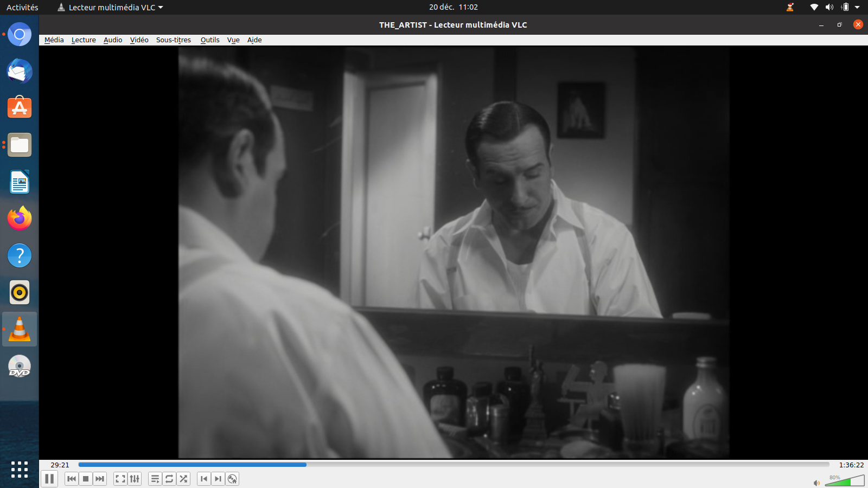Open the date and time panel

[453, 8]
